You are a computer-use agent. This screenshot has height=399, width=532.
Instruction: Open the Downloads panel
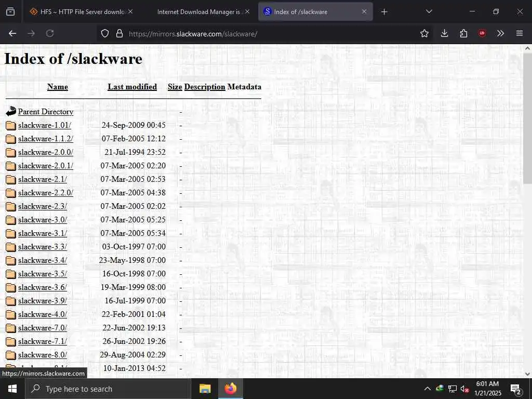point(445,33)
